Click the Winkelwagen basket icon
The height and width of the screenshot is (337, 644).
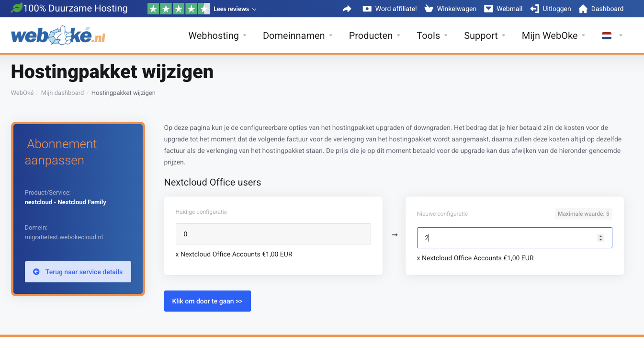429,9
